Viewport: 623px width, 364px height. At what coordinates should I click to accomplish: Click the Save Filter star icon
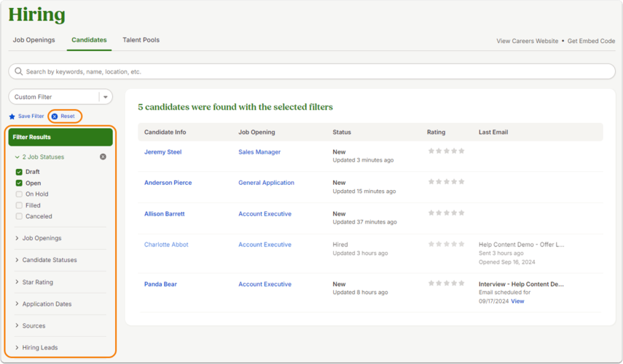pos(12,116)
